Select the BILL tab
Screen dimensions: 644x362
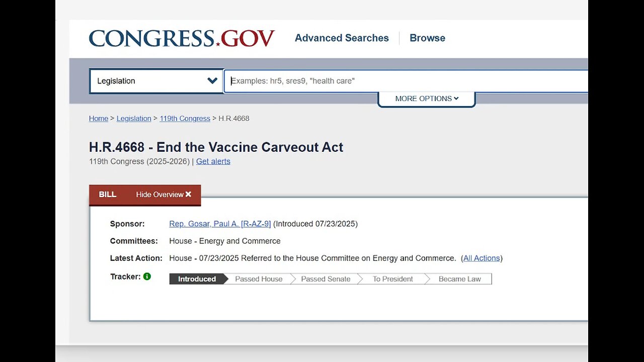point(108,195)
